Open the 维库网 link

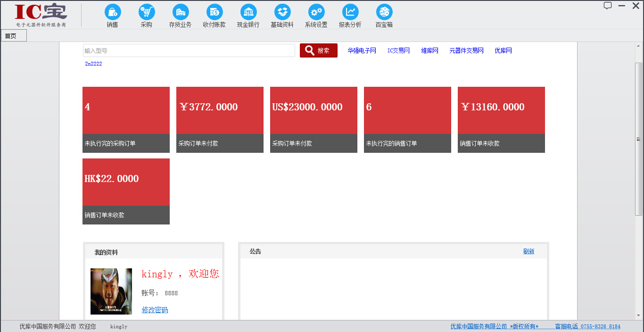[429, 50]
